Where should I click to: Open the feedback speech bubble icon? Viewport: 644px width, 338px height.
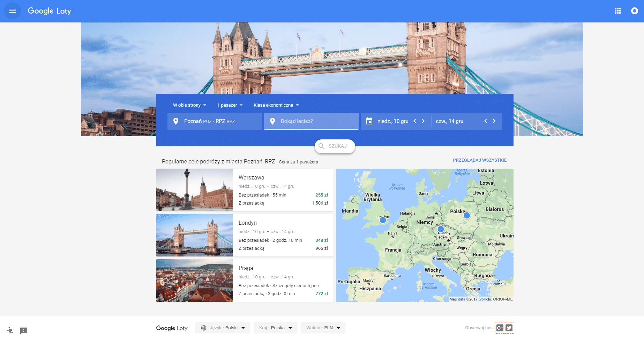coord(24,331)
